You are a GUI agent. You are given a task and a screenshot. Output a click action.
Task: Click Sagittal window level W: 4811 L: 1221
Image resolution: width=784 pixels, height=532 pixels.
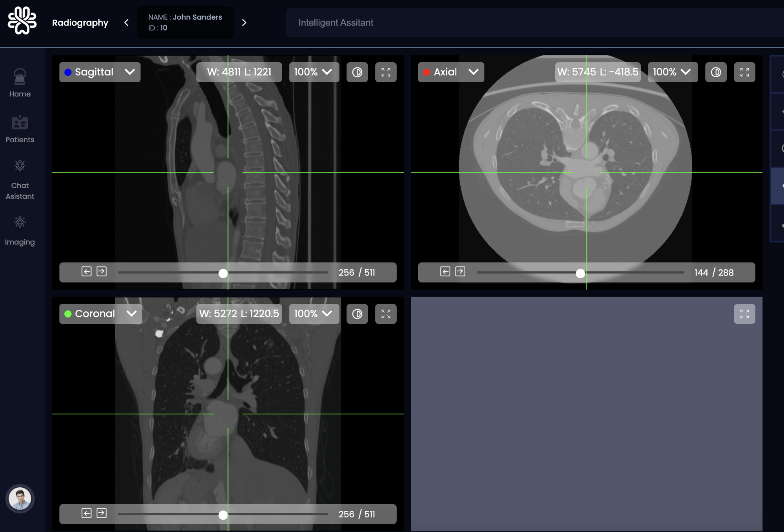click(x=239, y=72)
